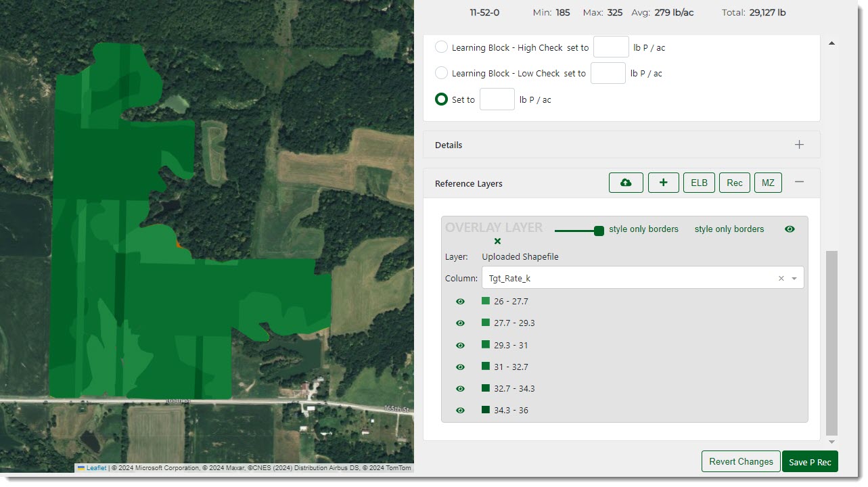Toggle visibility of 34.3 - 36 range
The height and width of the screenshot is (487, 868).
tap(461, 410)
